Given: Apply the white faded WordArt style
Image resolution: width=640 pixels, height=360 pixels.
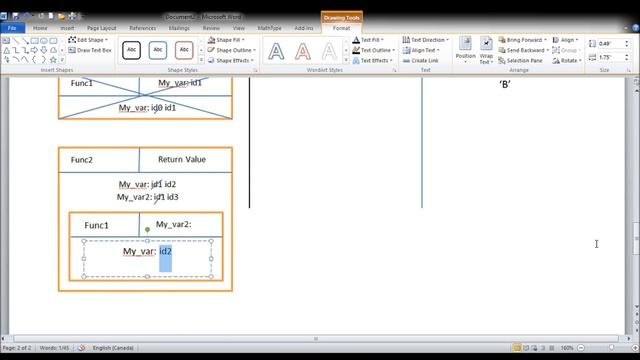Looking at the screenshot, I should (329, 51).
